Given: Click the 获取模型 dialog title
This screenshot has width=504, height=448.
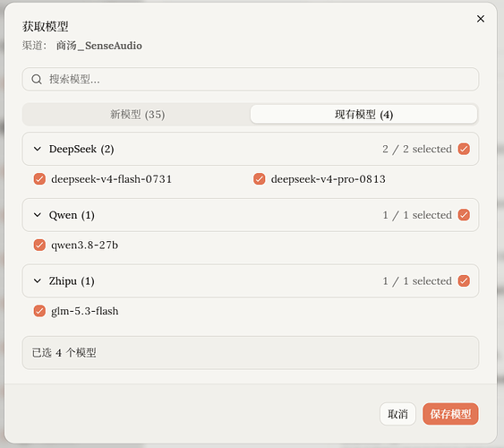Looking at the screenshot, I should coord(46,26).
